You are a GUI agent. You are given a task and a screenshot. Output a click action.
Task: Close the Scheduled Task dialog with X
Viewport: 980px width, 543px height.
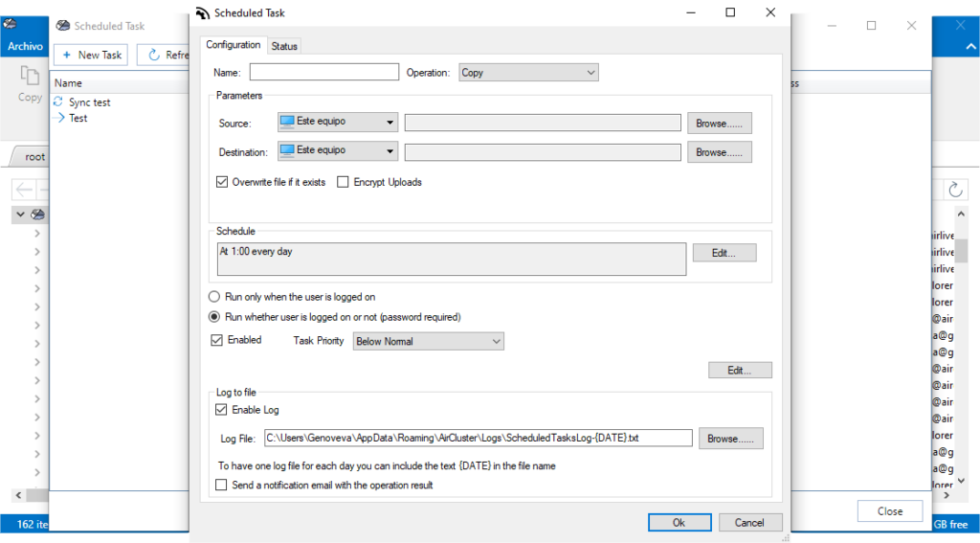click(x=770, y=12)
